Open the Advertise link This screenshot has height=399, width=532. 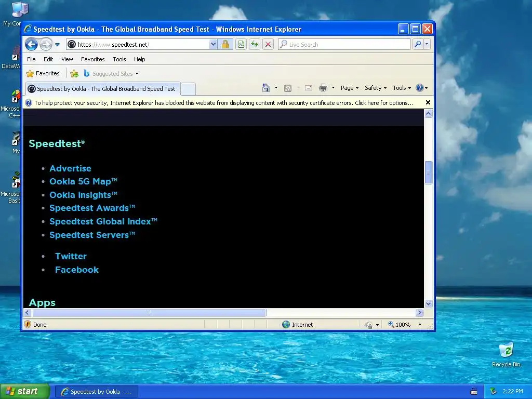coord(70,168)
